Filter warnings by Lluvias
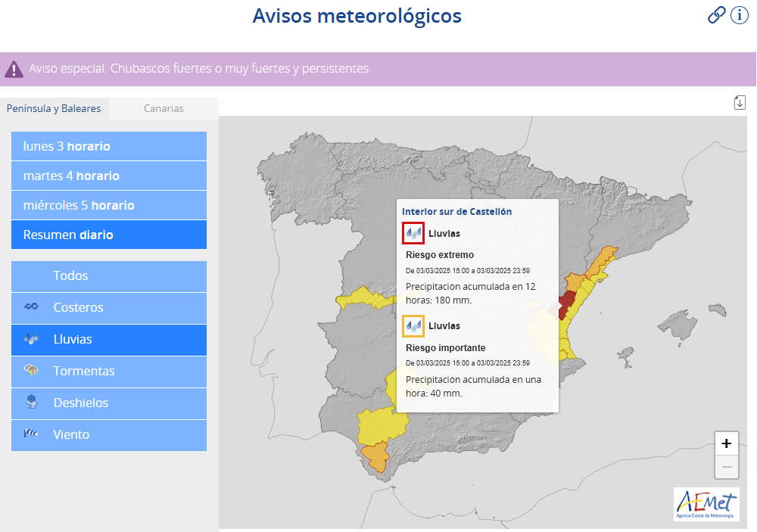 coord(109,340)
